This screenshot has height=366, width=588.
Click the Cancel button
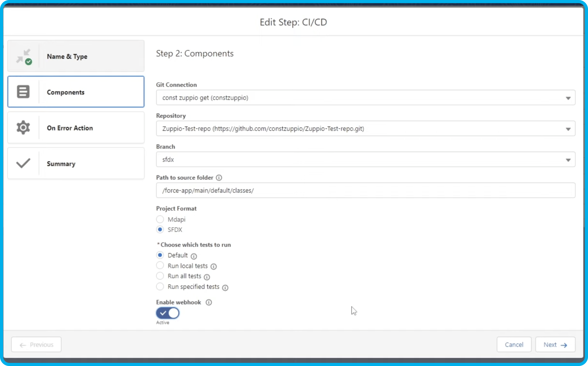(514, 345)
